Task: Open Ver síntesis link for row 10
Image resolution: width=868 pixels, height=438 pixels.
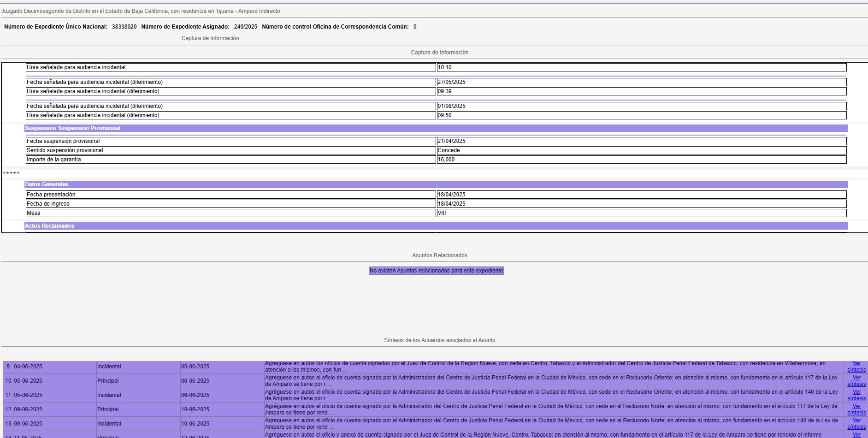Action: point(856,381)
